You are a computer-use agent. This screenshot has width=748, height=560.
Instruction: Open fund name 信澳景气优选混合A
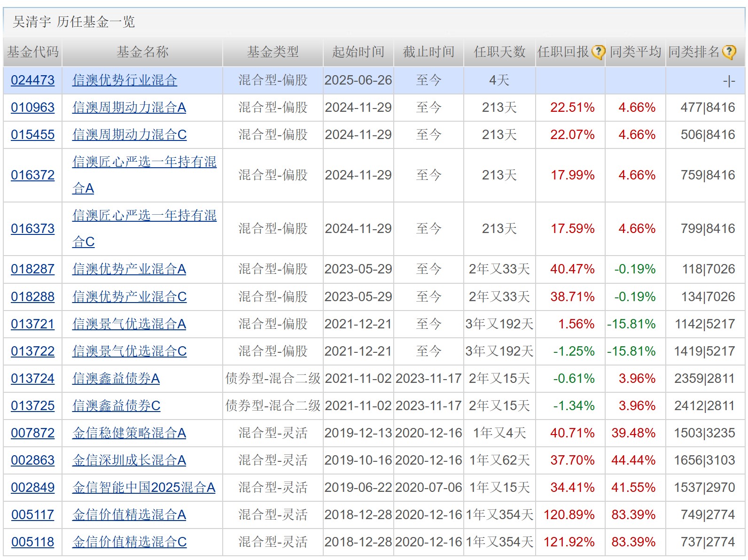pos(129,324)
